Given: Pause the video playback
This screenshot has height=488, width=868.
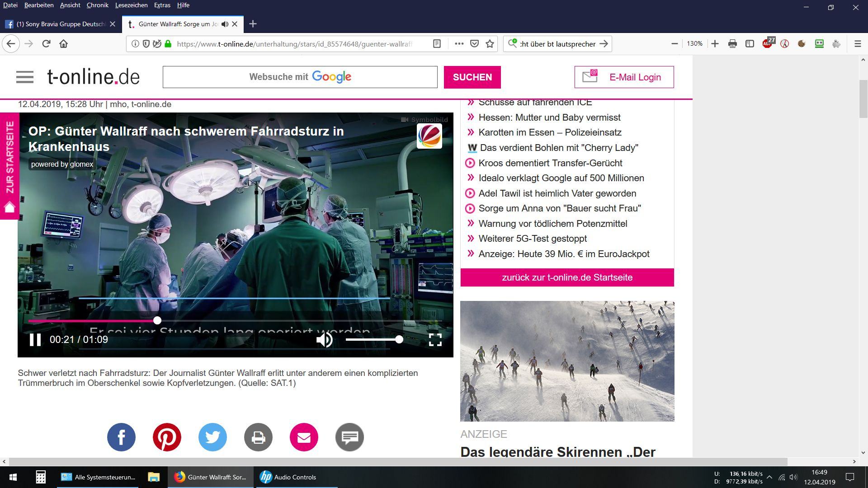Looking at the screenshot, I should pyautogui.click(x=35, y=340).
